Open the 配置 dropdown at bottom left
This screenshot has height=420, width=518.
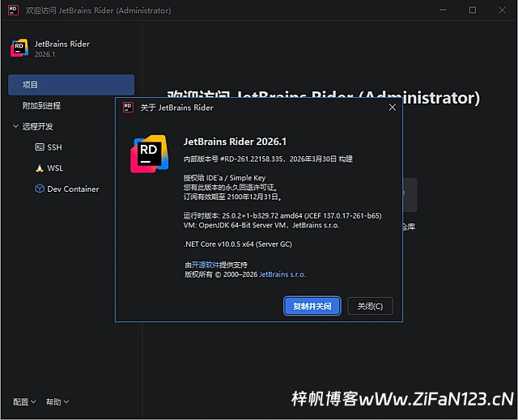coord(24,402)
